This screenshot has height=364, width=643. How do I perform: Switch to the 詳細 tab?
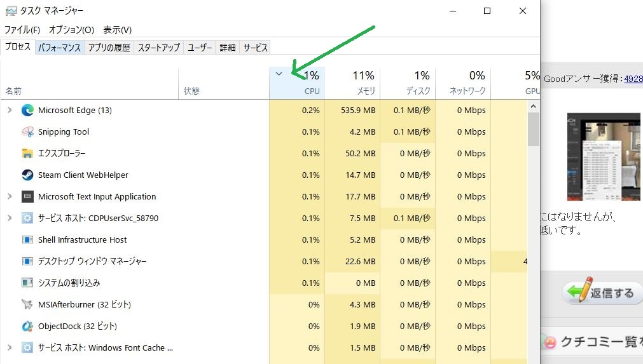(x=228, y=48)
